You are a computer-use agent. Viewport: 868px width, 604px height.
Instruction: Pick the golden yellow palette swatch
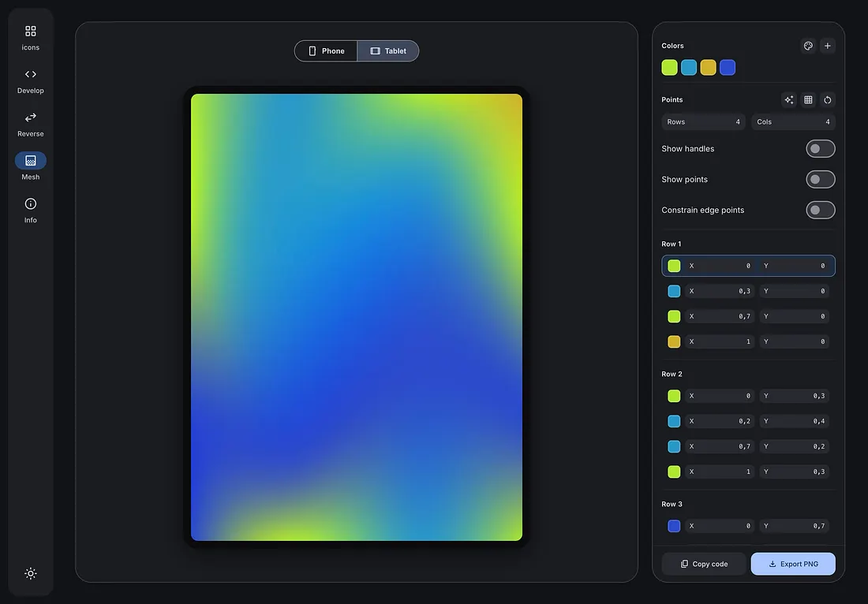tap(709, 68)
